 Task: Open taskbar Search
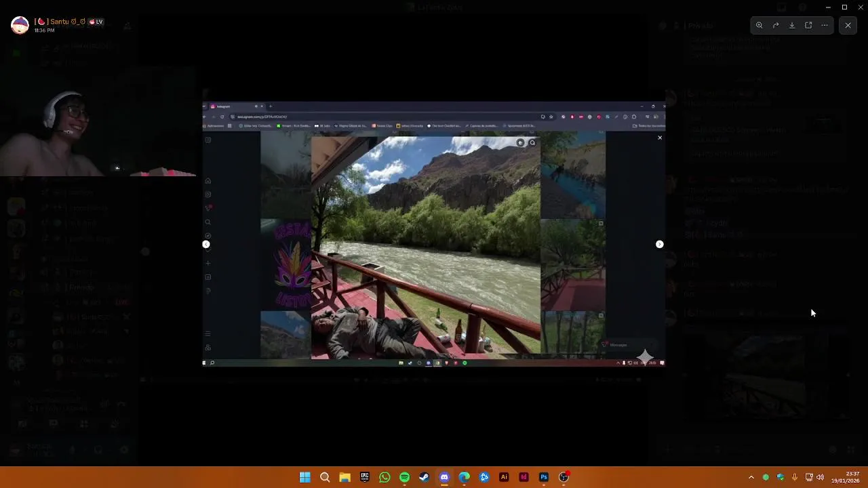(325, 477)
